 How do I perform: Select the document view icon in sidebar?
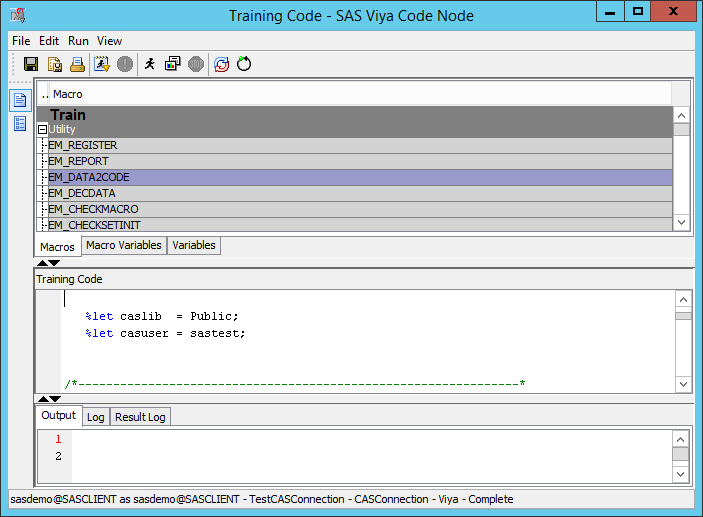[x=19, y=100]
